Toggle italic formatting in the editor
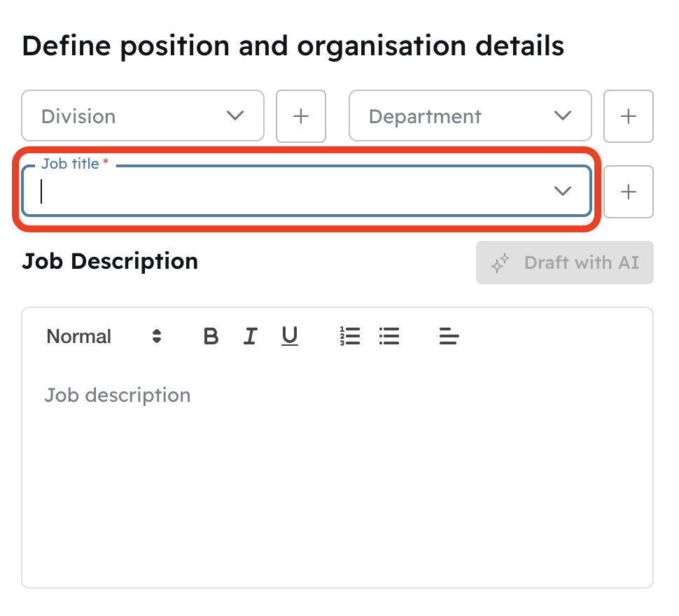 [250, 337]
